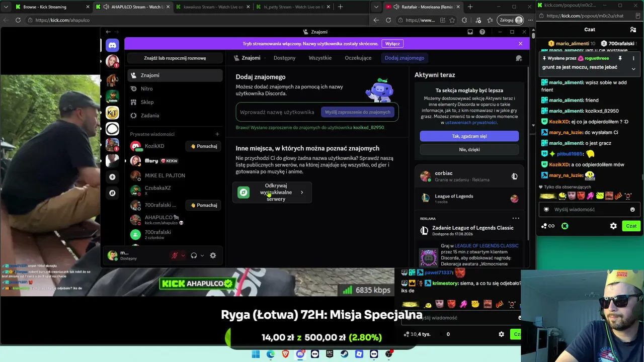644x362 pixels.
Task: Open Sklep in the Discord sidebar
Action: (x=175, y=102)
